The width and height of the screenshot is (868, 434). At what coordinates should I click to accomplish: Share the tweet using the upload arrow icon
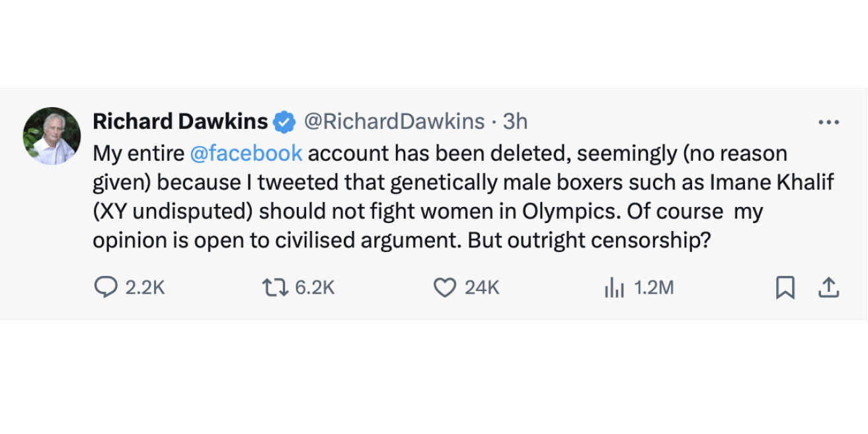click(828, 287)
